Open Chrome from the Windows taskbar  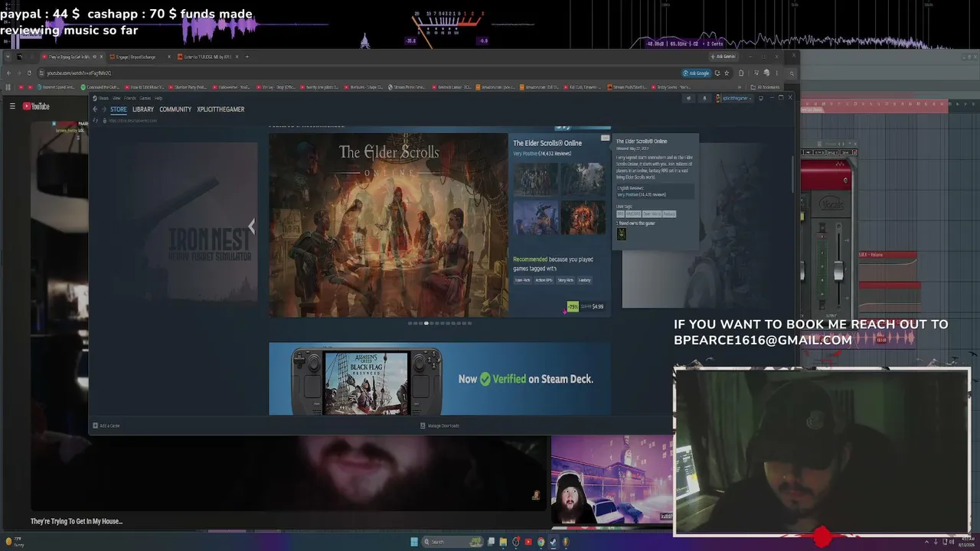[541, 542]
